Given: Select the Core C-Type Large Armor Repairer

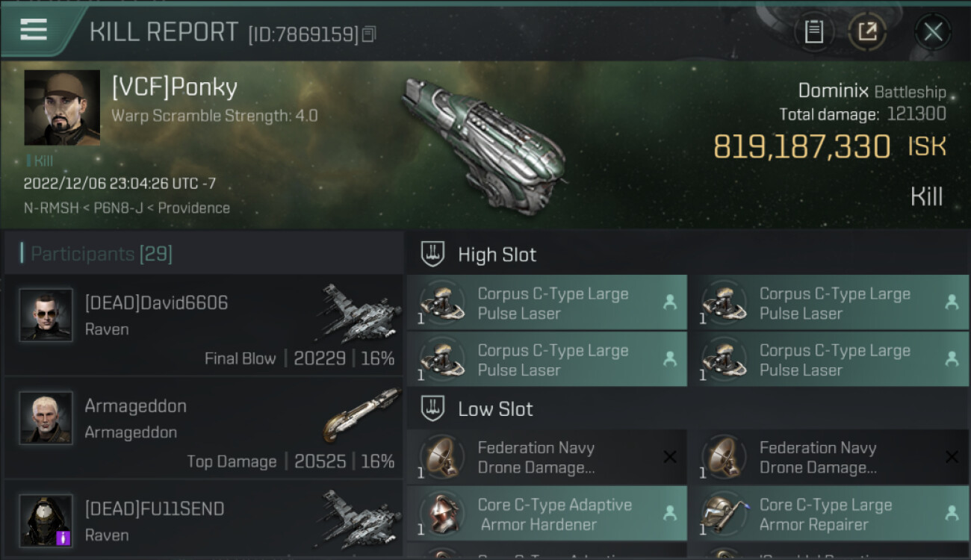Looking at the screenshot, I should 828,514.
